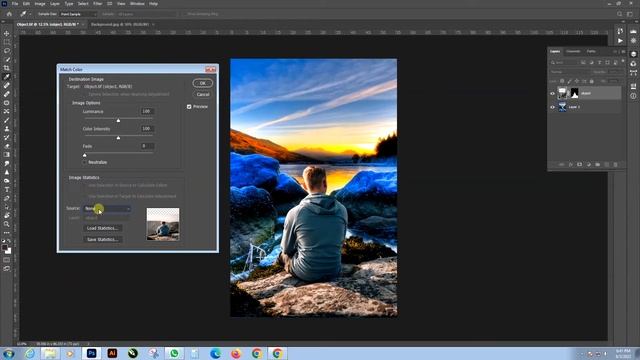The height and width of the screenshot is (360, 640).
Task: Select the Horizontal Type tool
Action: point(7,189)
